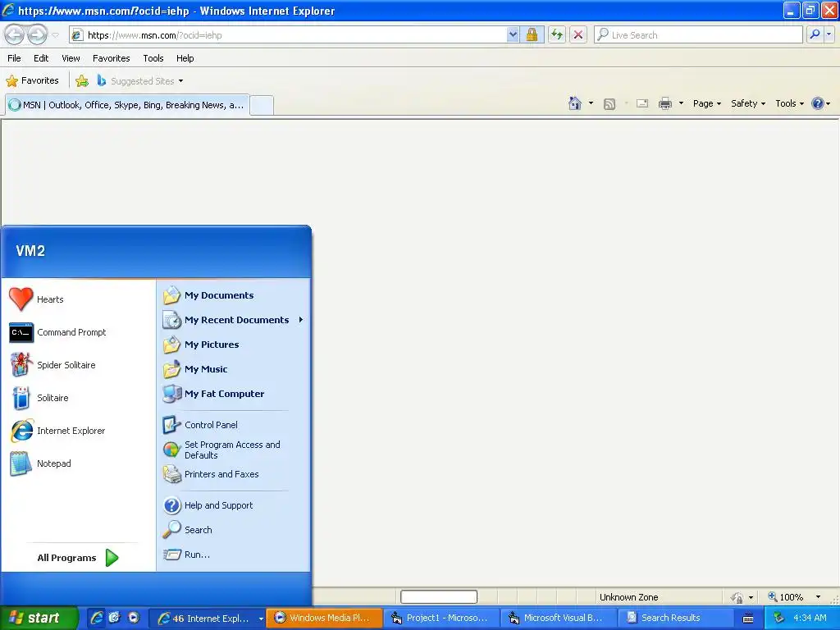The height and width of the screenshot is (630, 840).
Task: Open Notepad from Start menu
Action: (x=79, y=463)
